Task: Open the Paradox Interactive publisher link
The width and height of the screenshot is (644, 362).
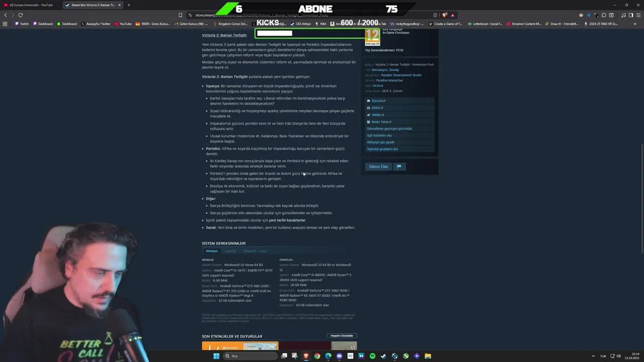Action: pos(389,80)
